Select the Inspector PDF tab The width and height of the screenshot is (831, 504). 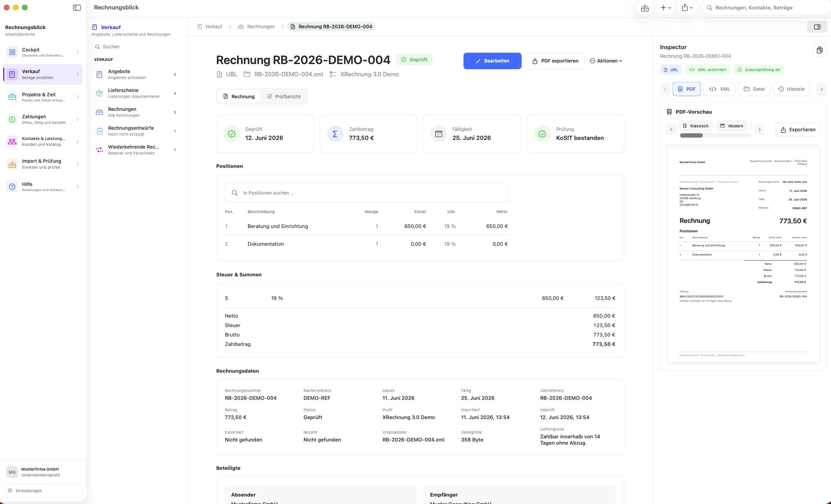coord(686,89)
